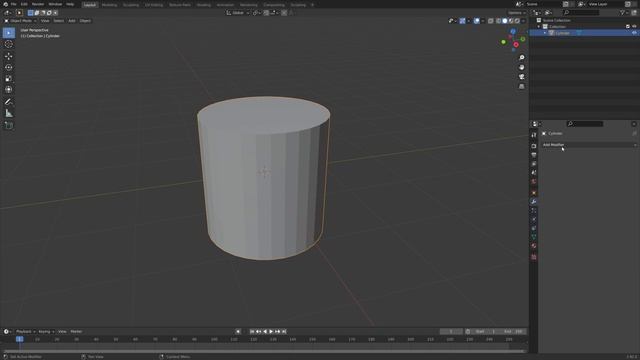Viewport: 640px width, 360px height.
Task: Open the outliner filter dropdown
Action: tap(624, 13)
